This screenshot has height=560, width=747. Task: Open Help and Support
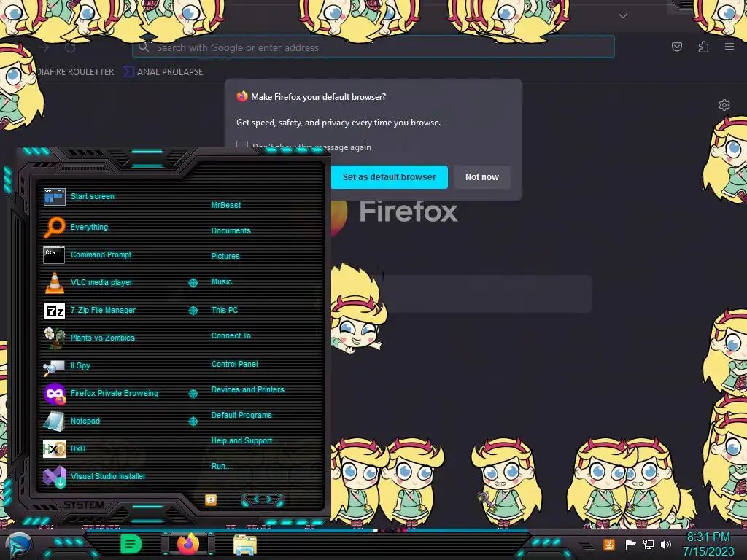coord(241,441)
